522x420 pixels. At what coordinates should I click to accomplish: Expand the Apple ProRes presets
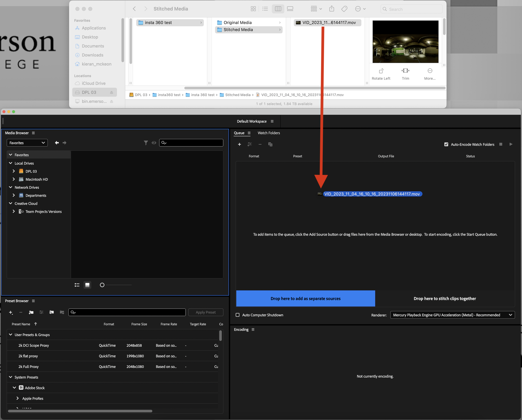[17, 399]
